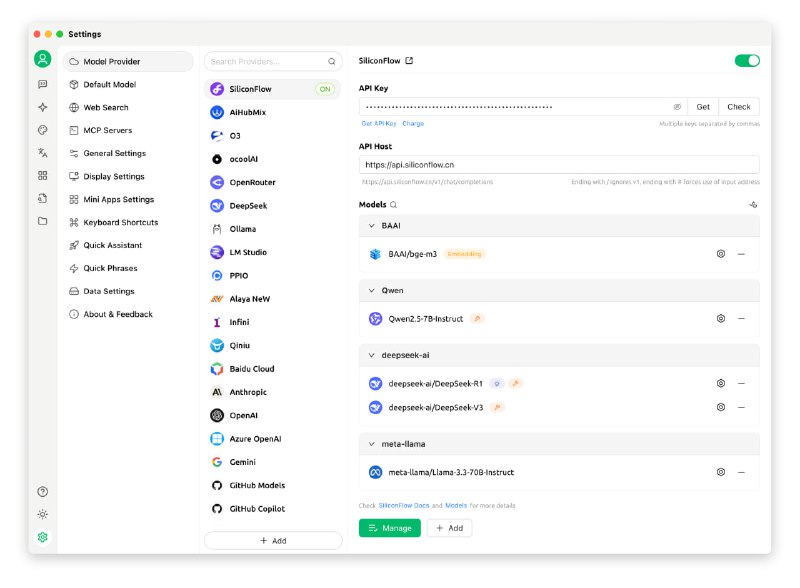Viewport: 800px width, 588px height.
Task: Remove the BAAI/bge-m3 model
Action: [x=741, y=254]
